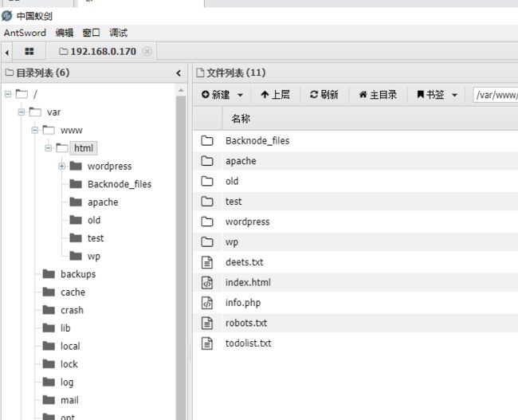Screen dimensions: 518x420
Task: Collapse the 目录列表 panel chevron
Action: (179, 73)
